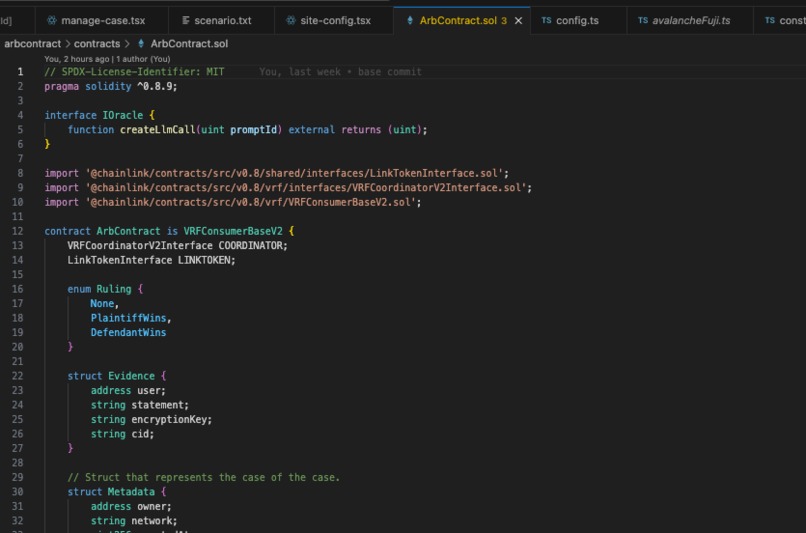Click the arbcontract breadcrumb folder

click(x=32, y=44)
